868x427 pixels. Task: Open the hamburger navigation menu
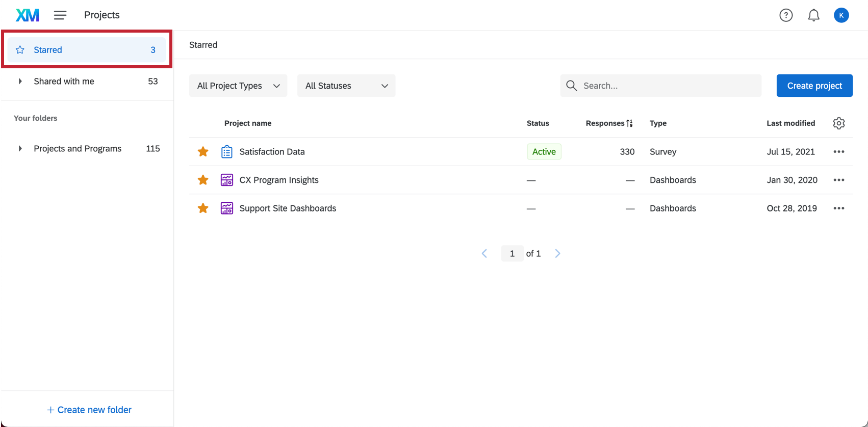[60, 15]
